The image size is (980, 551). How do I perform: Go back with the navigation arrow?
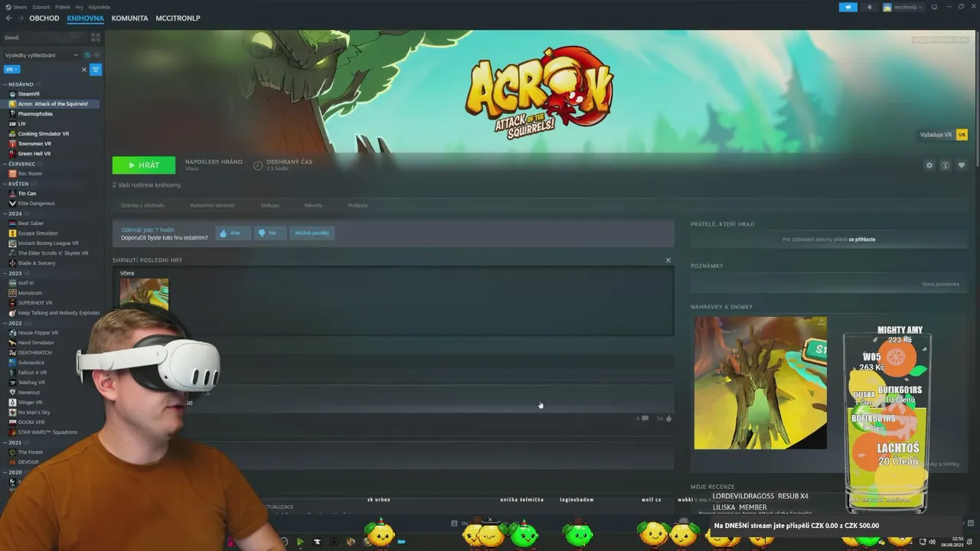pos(8,18)
